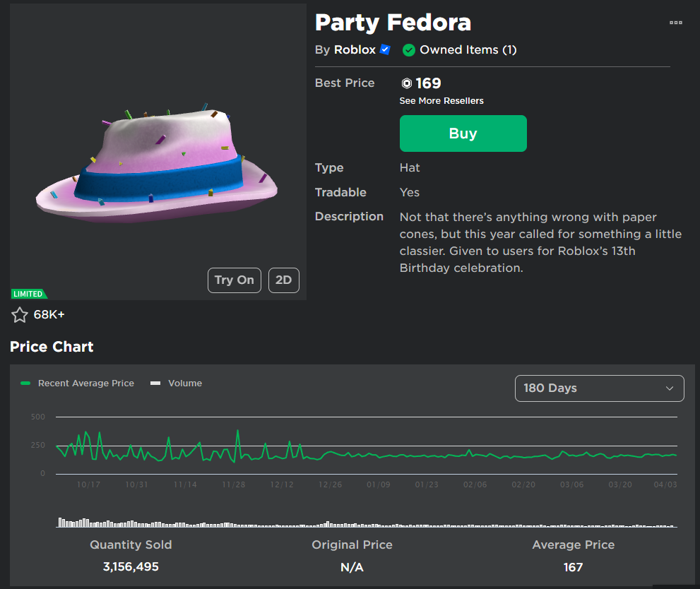Screen dimensions: 700x589
Task: Click the Buy button
Action: (x=463, y=133)
